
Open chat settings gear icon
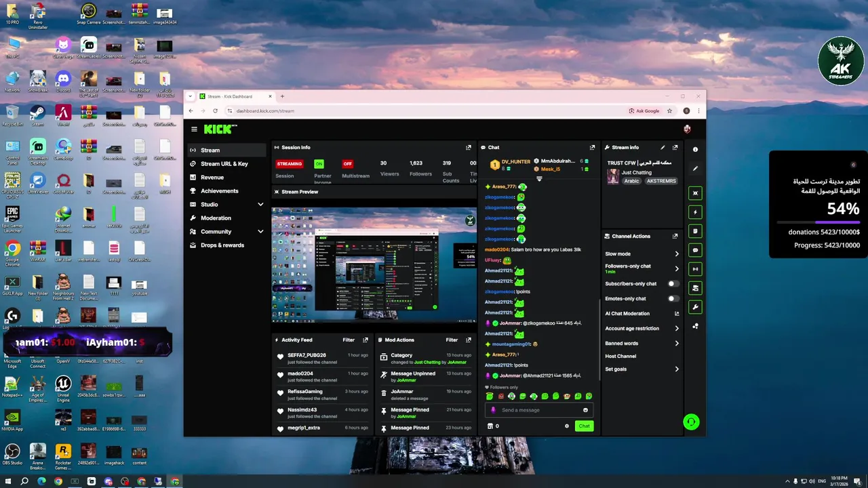click(x=567, y=426)
